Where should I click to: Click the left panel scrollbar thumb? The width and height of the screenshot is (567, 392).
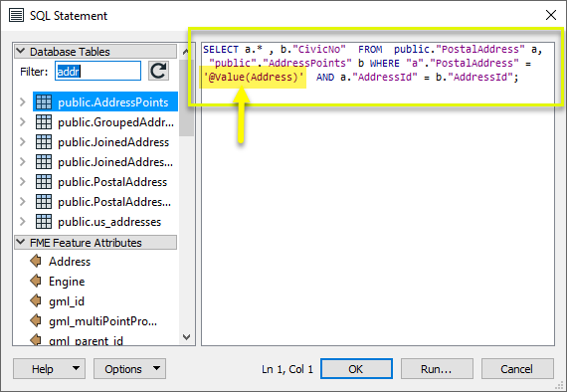click(186, 98)
